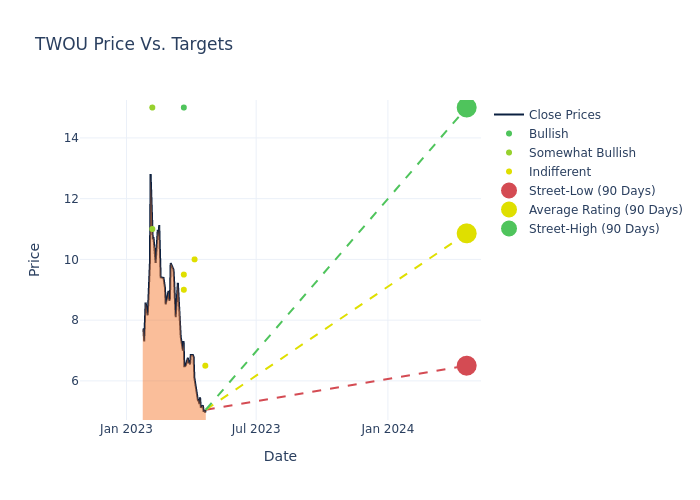The width and height of the screenshot is (700, 500).
Task: Click the Price y-axis title
Action: [x=35, y=259]
